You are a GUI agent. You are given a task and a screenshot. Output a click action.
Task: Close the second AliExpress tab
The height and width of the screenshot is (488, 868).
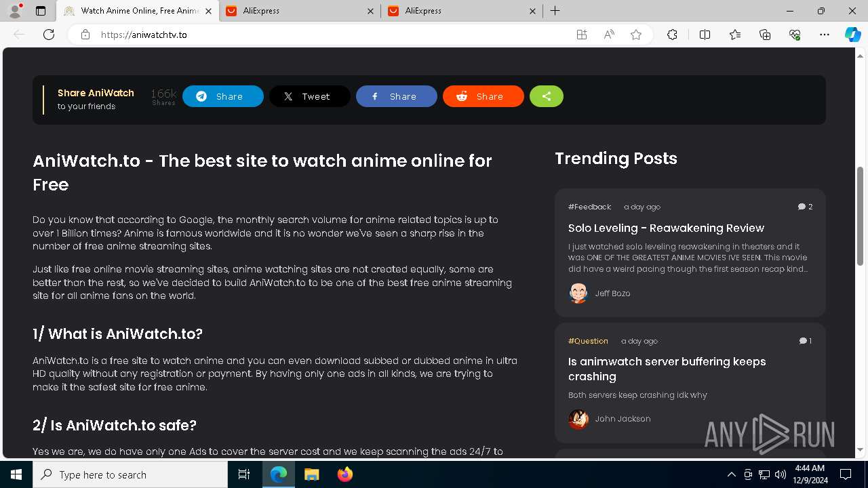pos(532,11)
